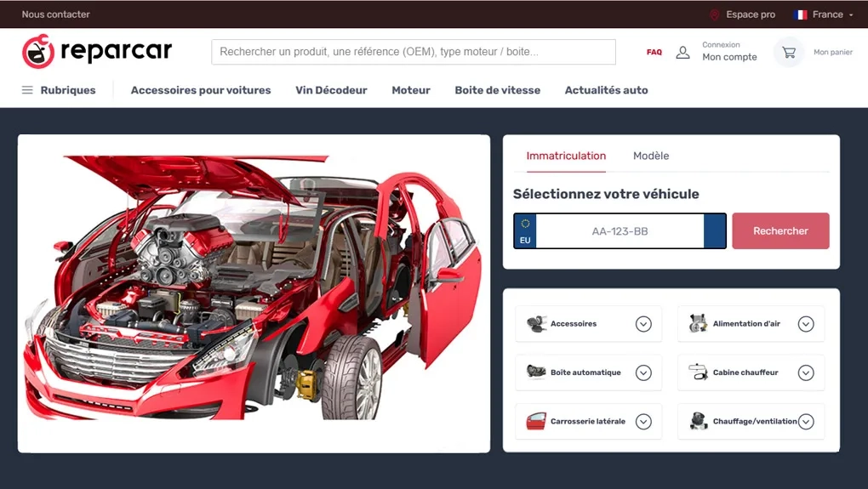
Task: Click the Chauffage/ventilation category icon
Action: [x=698, y=421]
